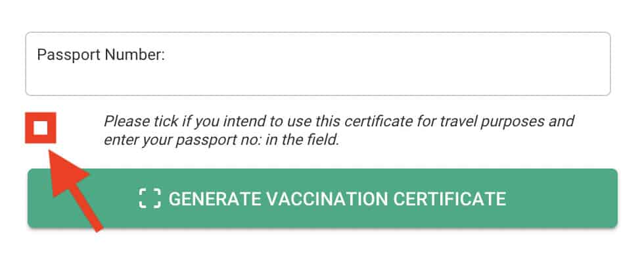Tick the travel purposes checkbox
Viewport: 644px width, 262px height.
[x=40, y=128]
